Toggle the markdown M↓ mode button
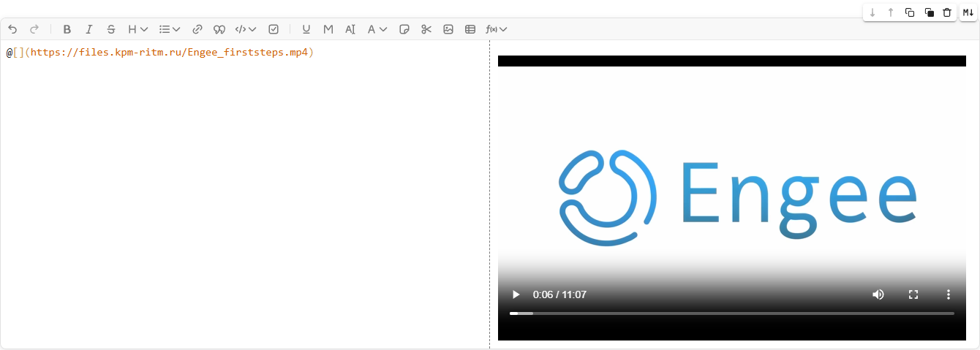Image resolution: width=980 pixels, height=350 pixels. [968, 12]
